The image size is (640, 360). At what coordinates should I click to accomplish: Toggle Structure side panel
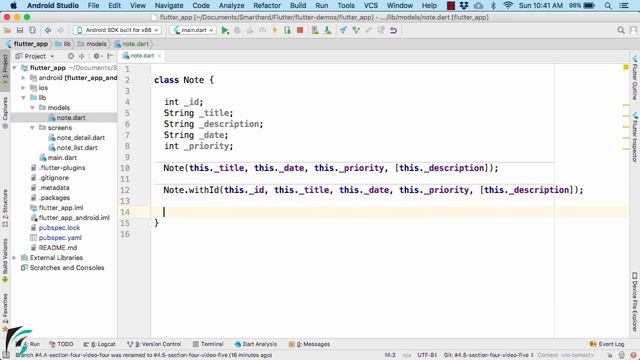click(x=5, y=208)
